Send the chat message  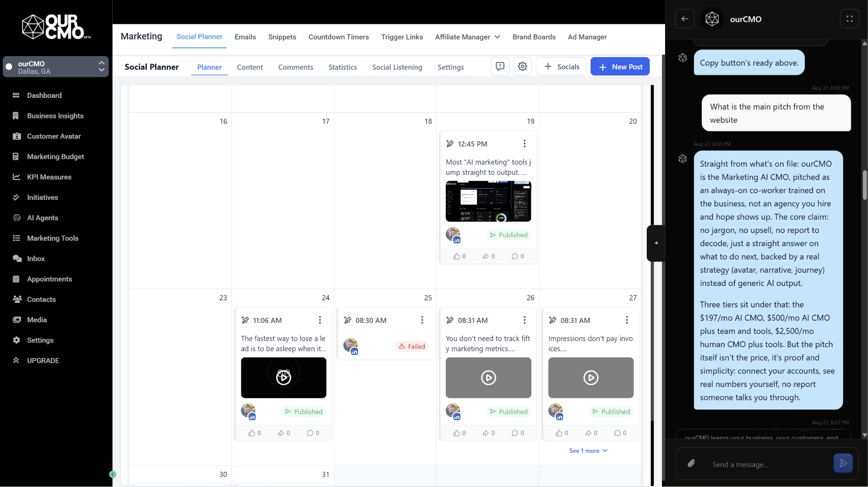pos(843,463)
